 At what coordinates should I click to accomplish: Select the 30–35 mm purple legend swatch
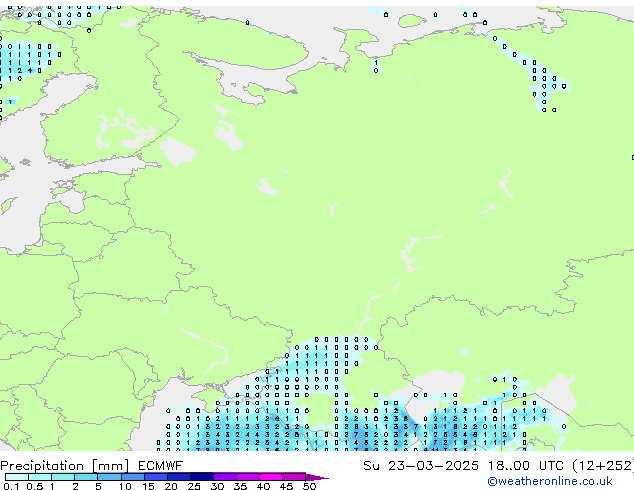point(225,477)
